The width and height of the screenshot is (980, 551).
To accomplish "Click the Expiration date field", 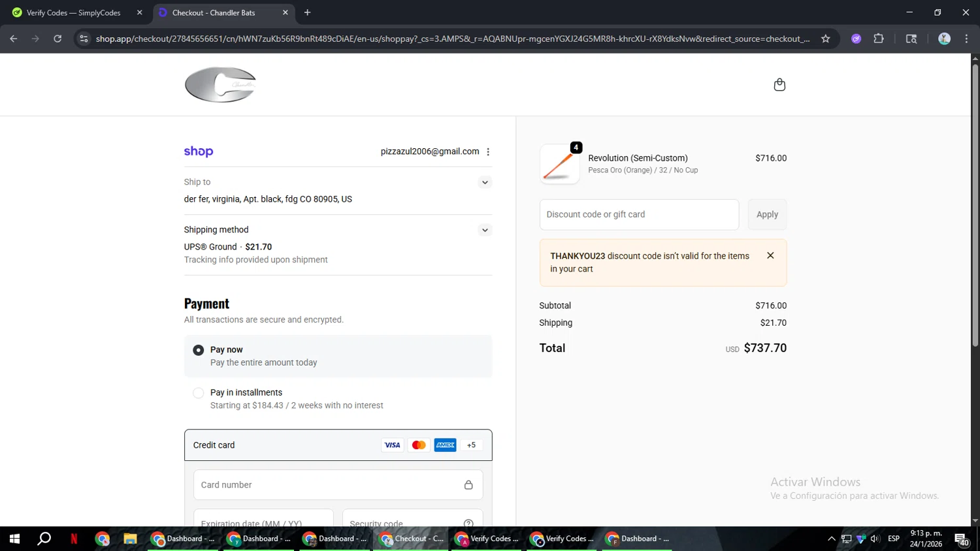I will (x=263, y=518).
